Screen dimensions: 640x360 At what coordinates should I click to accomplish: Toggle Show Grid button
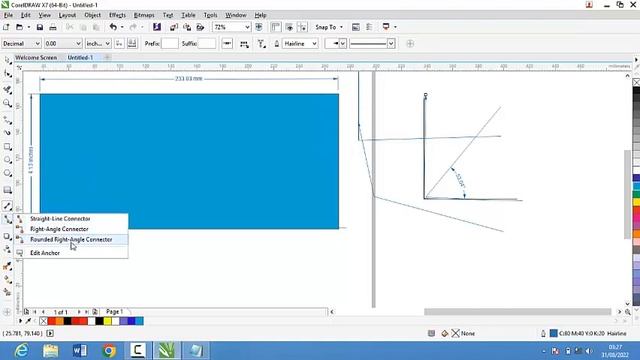(x=289, y=27)
